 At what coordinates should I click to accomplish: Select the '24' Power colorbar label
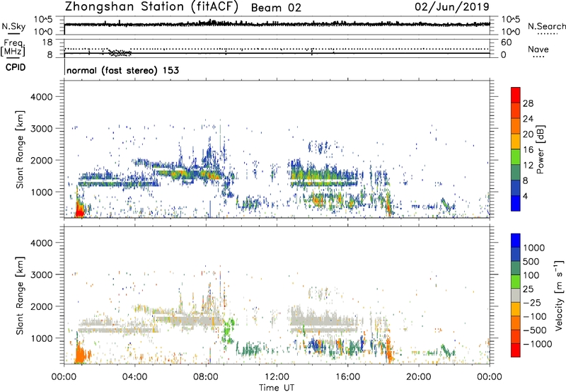[528, 119]
